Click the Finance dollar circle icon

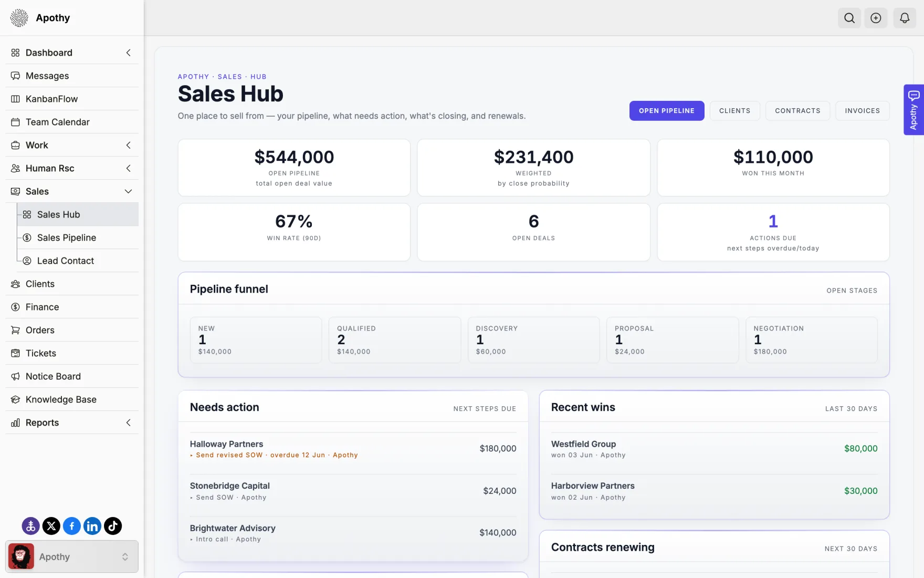pyautogui.click(x=15, y=307)
